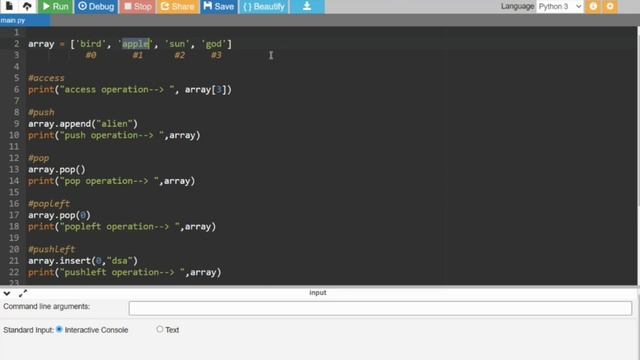Open the settings gear icon

point(610,7)
